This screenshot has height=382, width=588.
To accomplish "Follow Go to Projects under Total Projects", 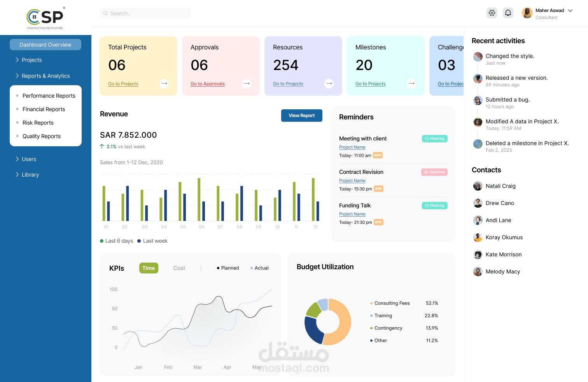I will (123, 84).
